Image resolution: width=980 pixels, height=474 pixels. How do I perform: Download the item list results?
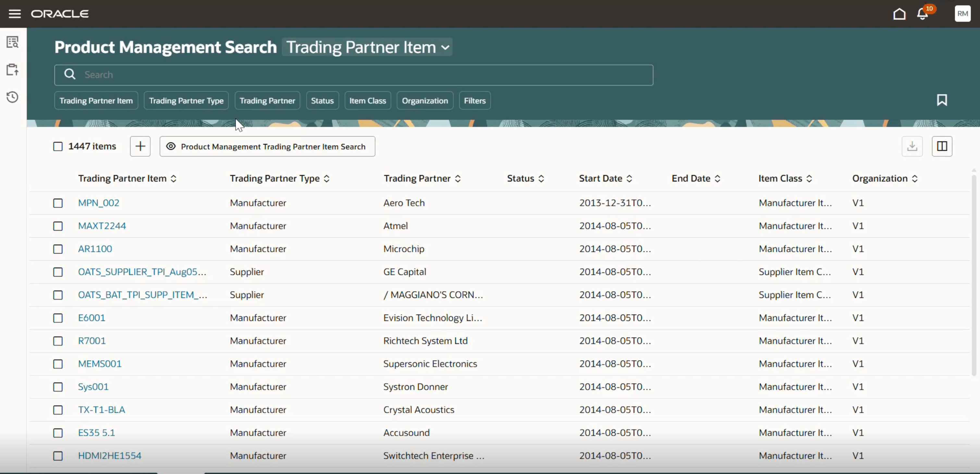(x=912, y=146)
